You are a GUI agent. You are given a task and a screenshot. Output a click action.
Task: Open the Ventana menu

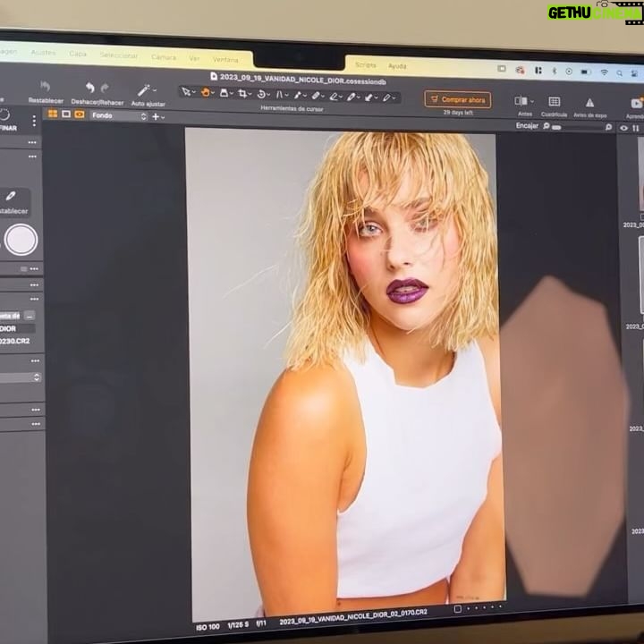coord(225,60)
